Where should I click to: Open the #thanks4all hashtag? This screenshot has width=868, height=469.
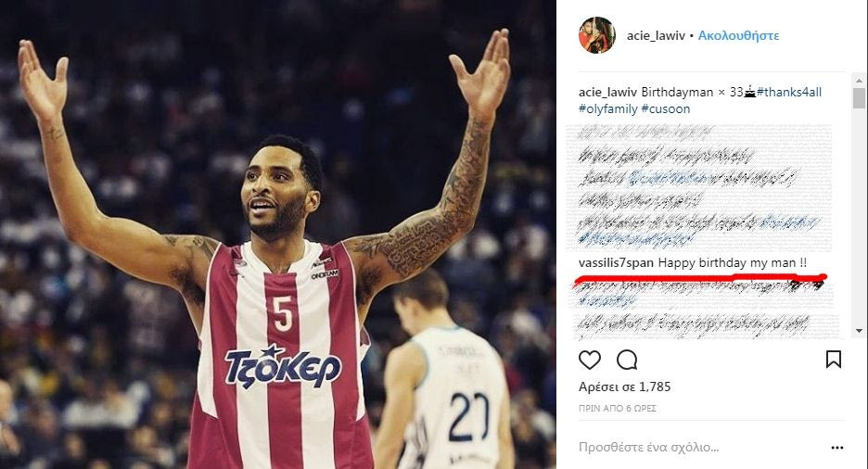[x=789, y=92]
